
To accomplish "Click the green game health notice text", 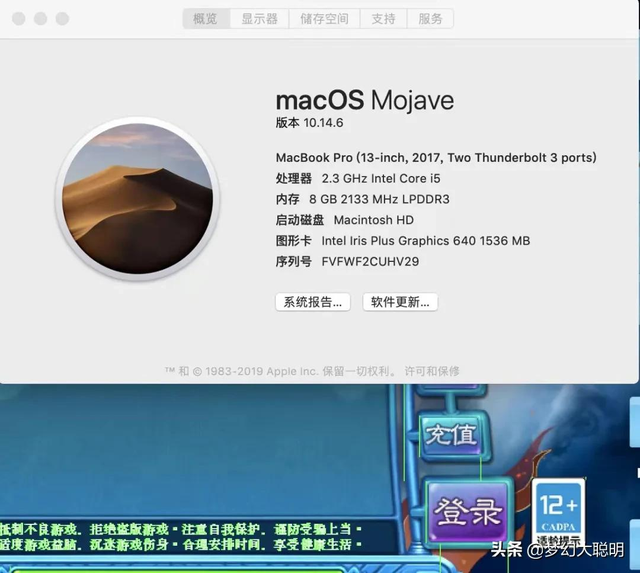I will pyautogui.click(x=180, y=536).
